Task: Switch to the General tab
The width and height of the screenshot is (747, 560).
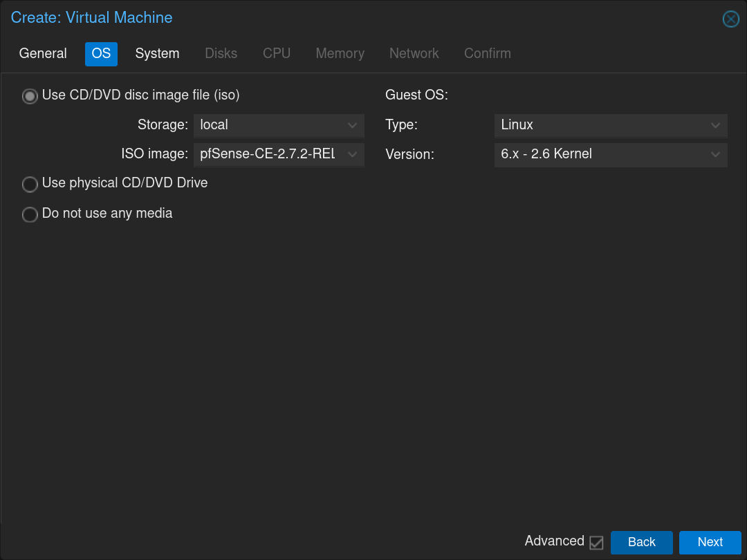Action: click(43, 53)
